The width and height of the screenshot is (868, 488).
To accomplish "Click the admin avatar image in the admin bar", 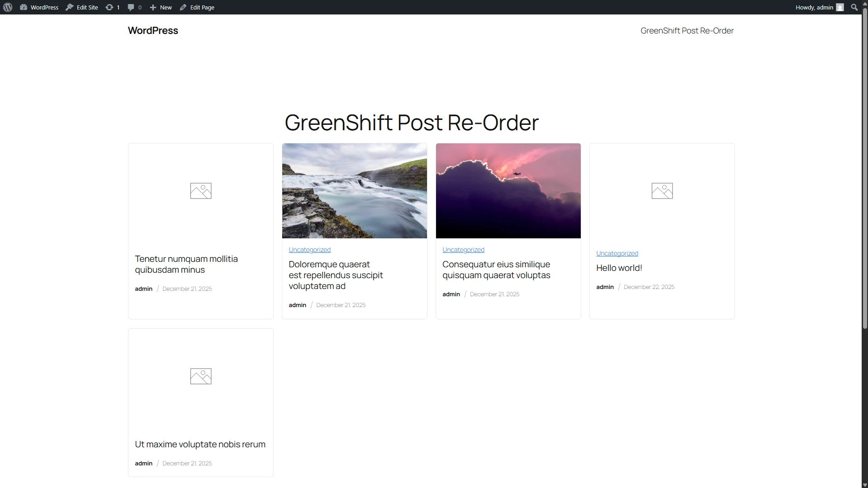I will [x=840, y=7].
